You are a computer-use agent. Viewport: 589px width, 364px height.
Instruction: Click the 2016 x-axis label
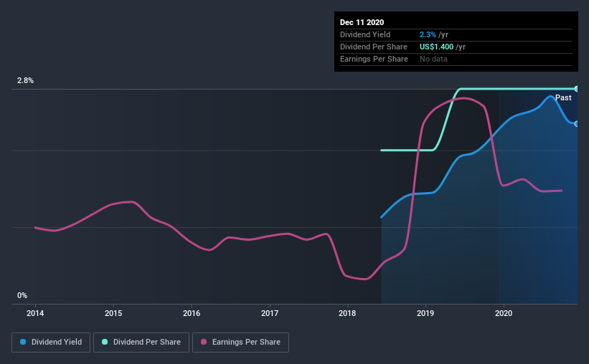coord(192,313)
